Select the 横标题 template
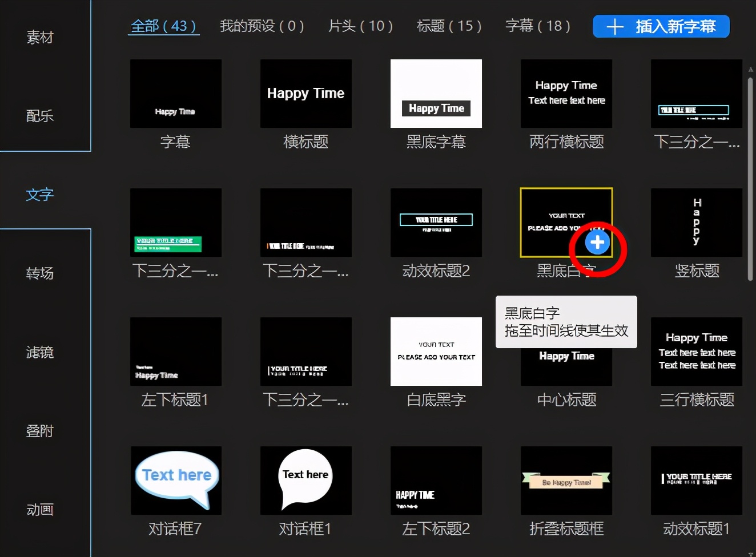The width and height of the screenshot is (756, 557). pos(305,93)
